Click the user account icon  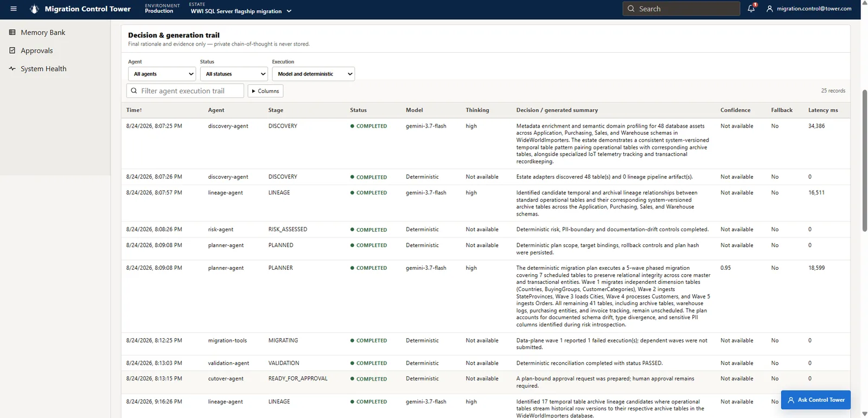click(769, 9)
